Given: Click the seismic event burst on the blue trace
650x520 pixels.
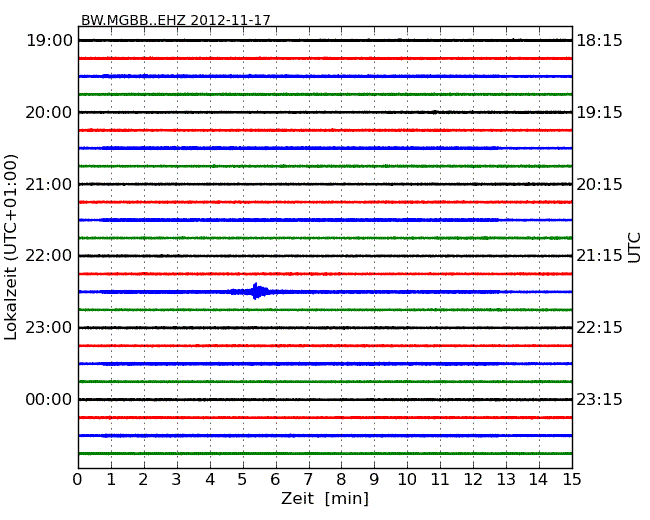Looking at the screenshot, I should (255, 291).
